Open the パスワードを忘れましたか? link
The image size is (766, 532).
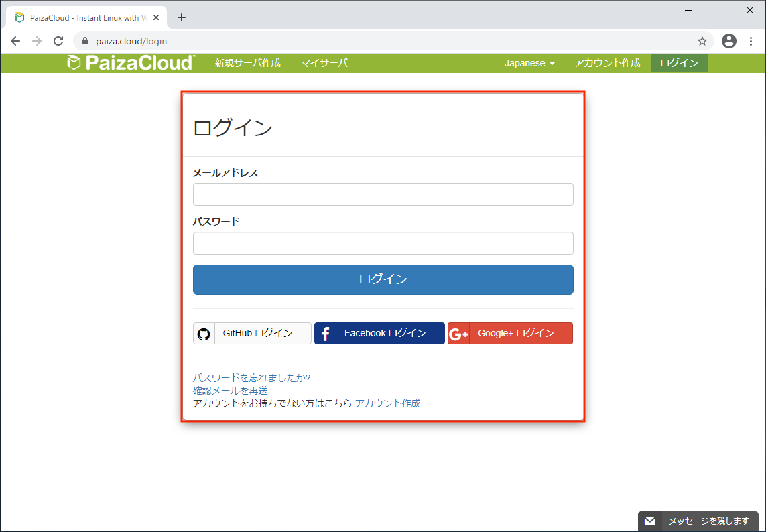coord(251,378)
